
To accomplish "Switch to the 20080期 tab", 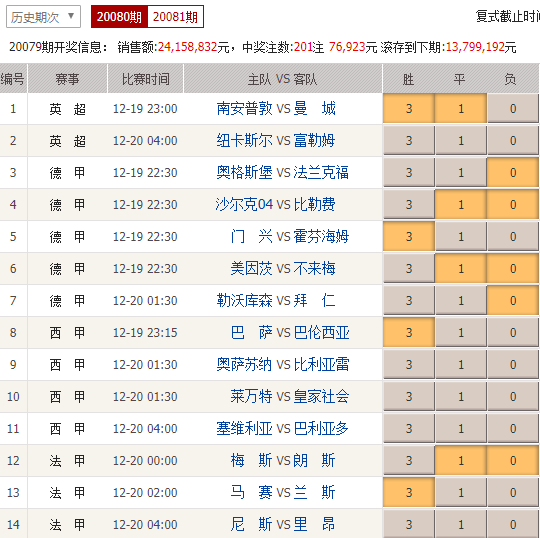I will coord(119,17).
